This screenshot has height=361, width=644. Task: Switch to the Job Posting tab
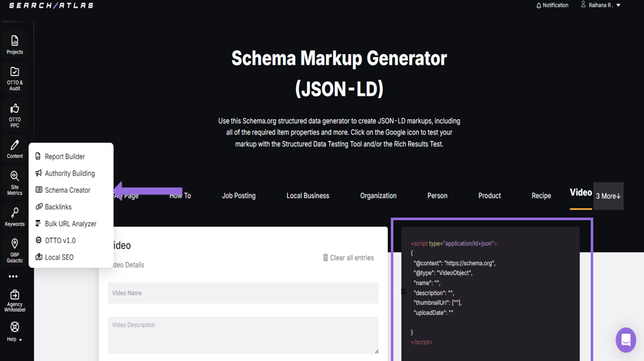pos(239,196)
